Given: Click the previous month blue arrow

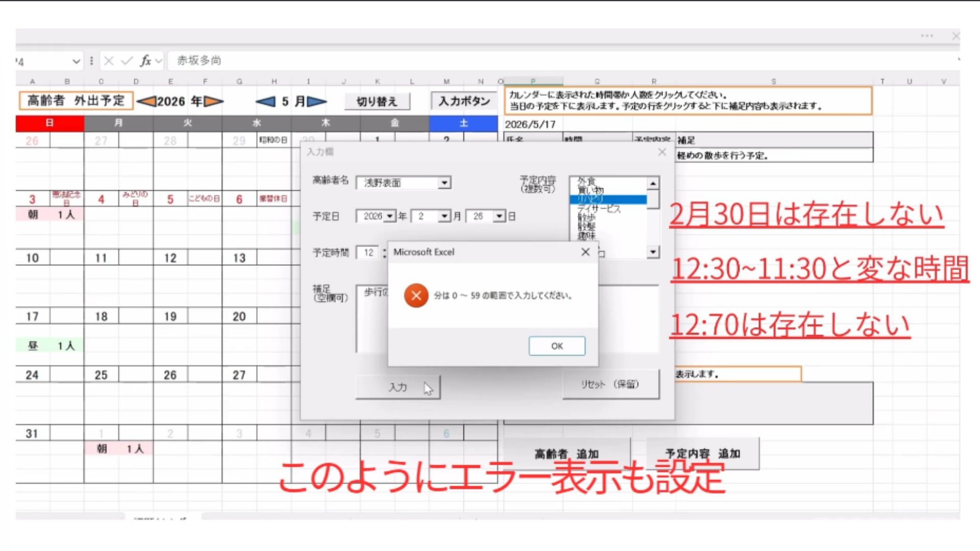Looking at the screenshot, I should pos(265,102).
